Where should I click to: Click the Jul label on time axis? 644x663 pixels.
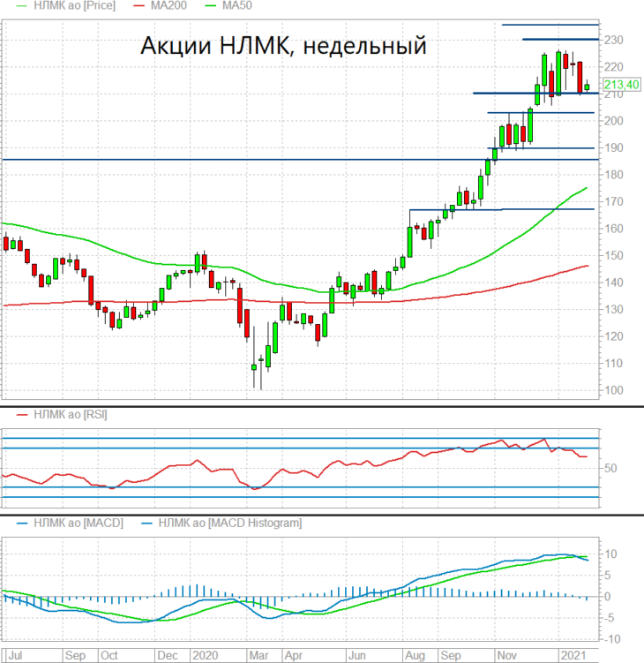(16, 655)
